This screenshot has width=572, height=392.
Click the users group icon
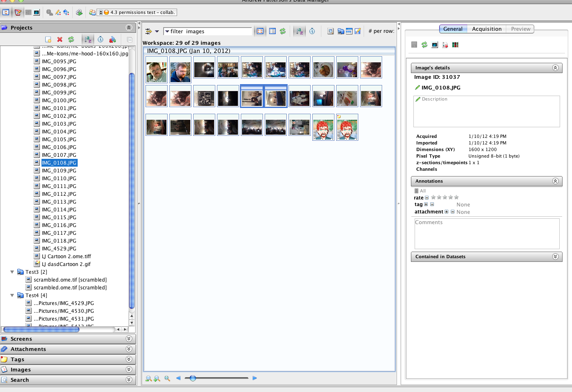(x=92, y=12)
